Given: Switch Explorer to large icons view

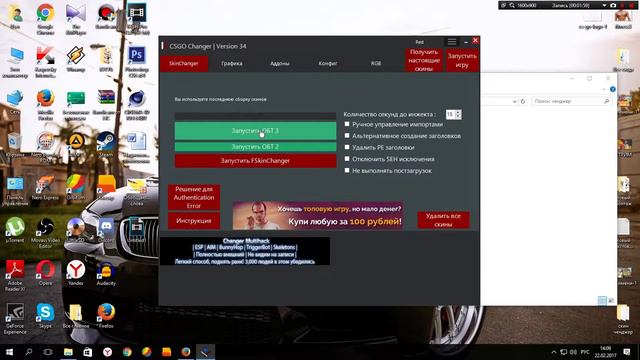Looking at the screenshot, I should pos(611,301).
